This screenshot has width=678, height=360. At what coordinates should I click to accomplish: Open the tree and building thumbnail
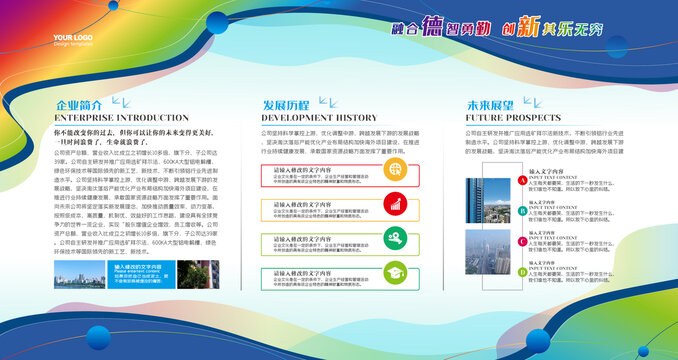coord(198,274)
